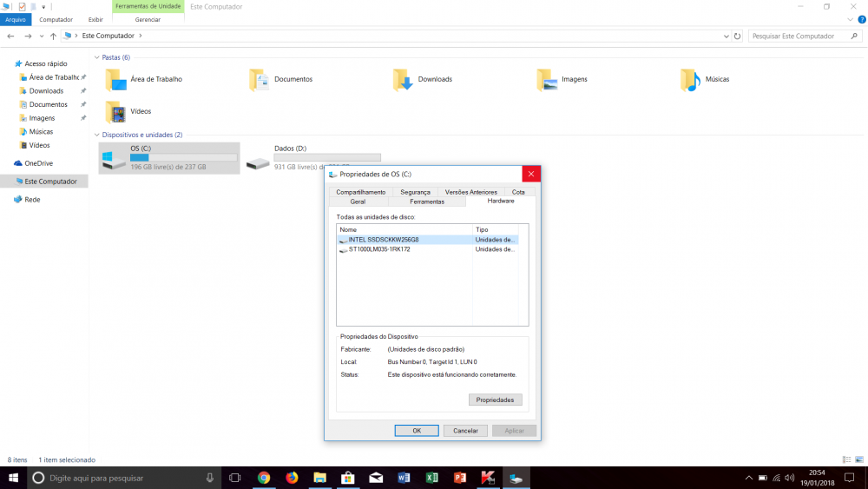The width and height of the screenshot is (868, 489).
Task: Go up one folder with up arrow
Action: pyautogui.click(x=53, y=36)
